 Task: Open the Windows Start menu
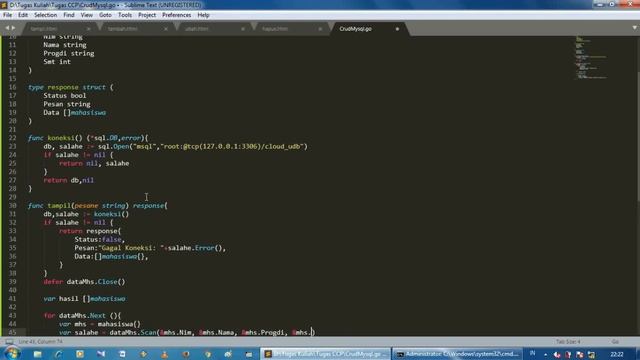click(x=12, y=353)
